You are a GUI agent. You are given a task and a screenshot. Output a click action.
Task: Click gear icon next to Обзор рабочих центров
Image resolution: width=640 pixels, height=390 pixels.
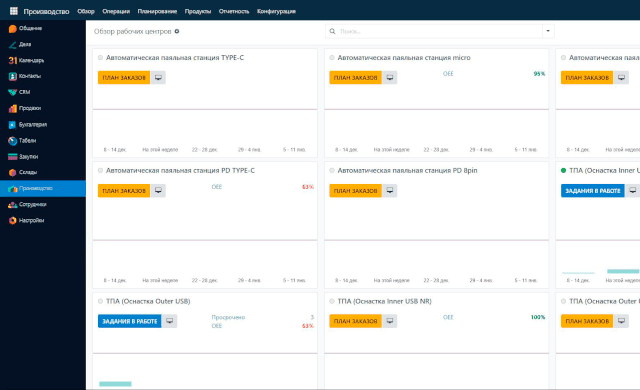click(x=177, y=31)
